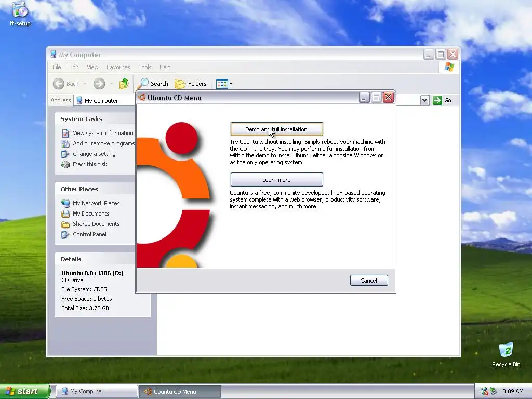Minimize the Ubuntu CD Menu window
This screenshot has height=399, width=532.
click(364, 98)
